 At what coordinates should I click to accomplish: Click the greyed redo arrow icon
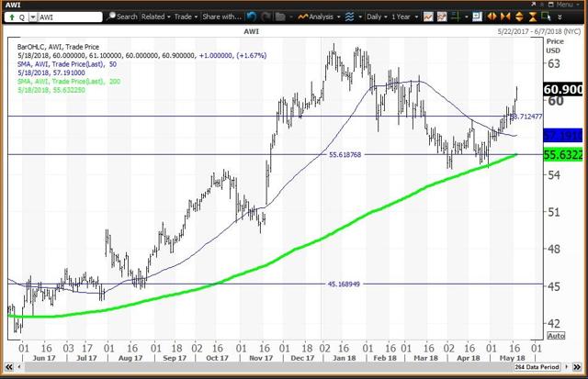coord(266,17)
